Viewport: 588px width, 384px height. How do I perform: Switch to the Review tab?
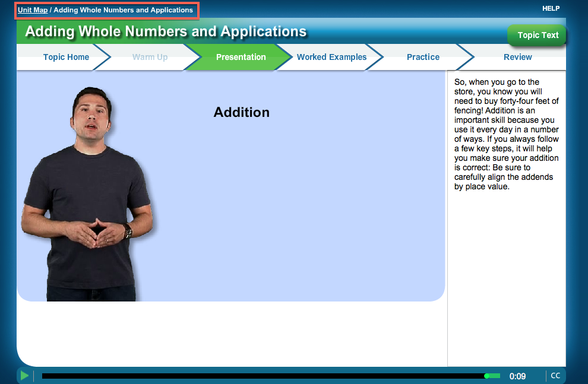coord(517,57)
